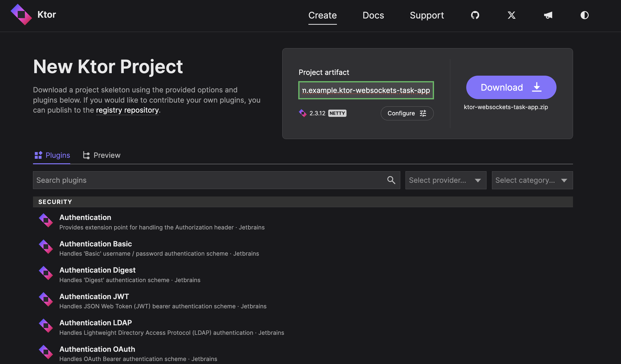The height and width of the screenshot is (364, 621).
Task: Open the Support nav item
Action: (x=427, y=15)
